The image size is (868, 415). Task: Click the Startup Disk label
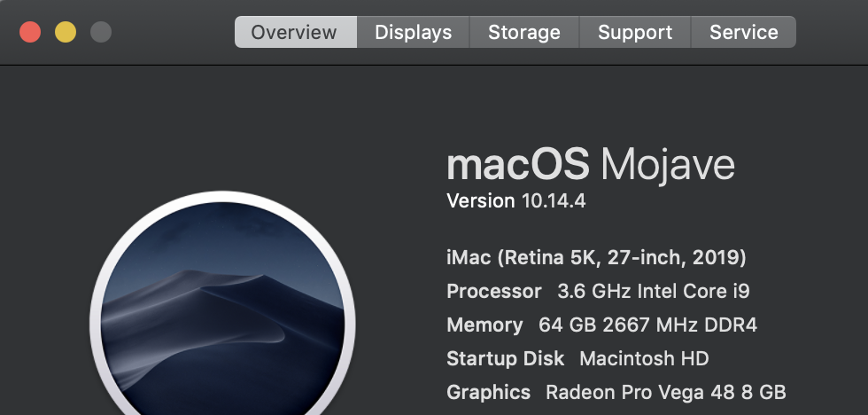tap(505, 358)
